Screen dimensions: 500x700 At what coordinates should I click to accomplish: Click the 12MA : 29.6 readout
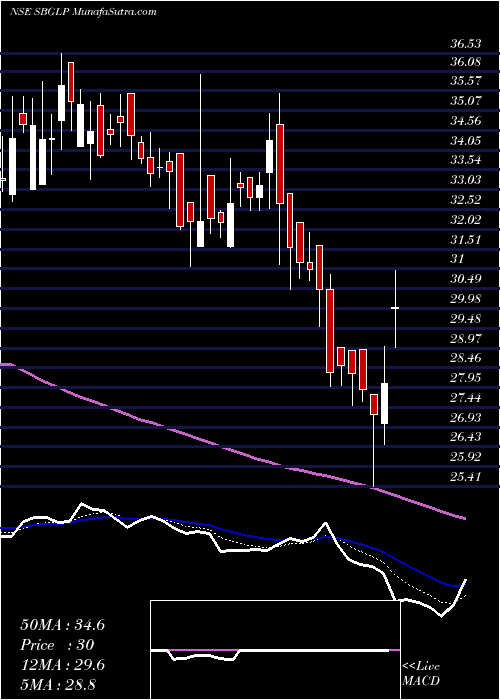[62, 665]
